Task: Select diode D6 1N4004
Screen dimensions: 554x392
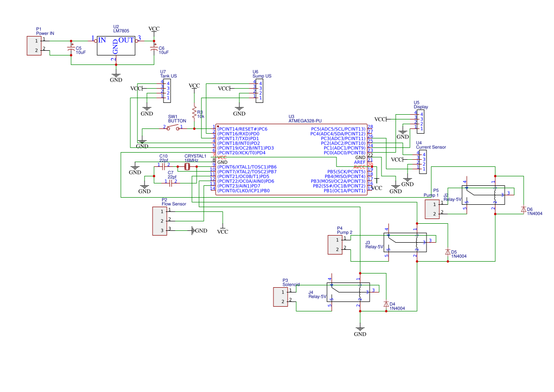Action: 524,210
